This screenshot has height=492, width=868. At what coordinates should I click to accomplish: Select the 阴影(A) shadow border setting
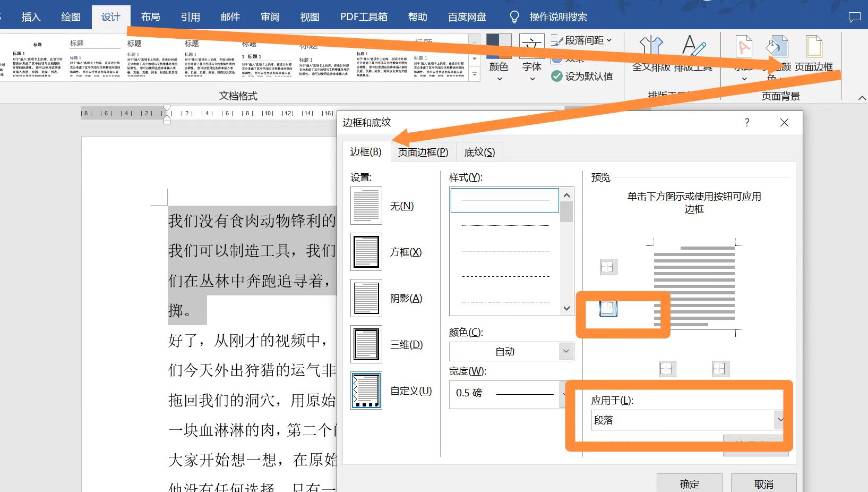point(366,298)
